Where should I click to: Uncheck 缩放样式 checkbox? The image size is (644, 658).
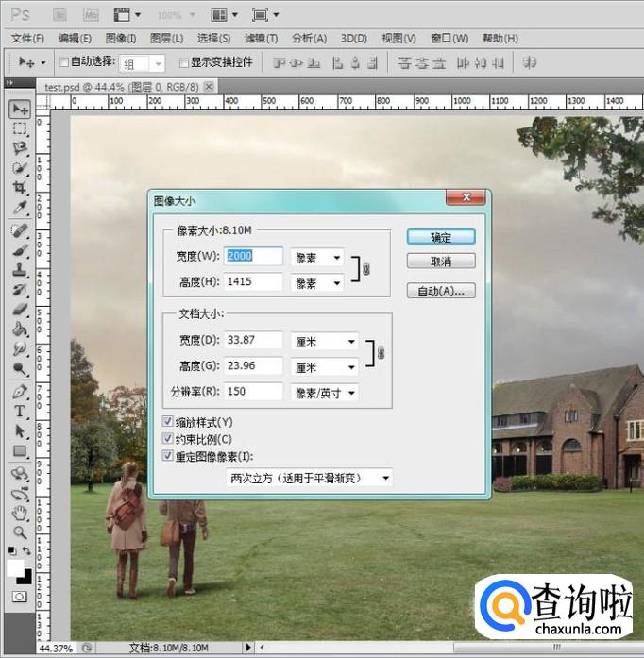click(x=168, y=422)
